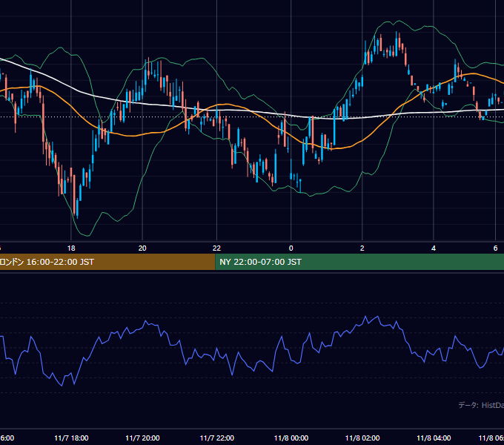Select the "2" hour label on price chart axis
Viewport: 504px width, 445px height.
coord(362,248)
